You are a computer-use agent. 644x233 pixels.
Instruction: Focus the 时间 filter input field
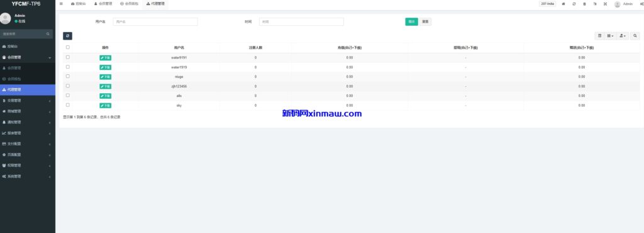tap(301, 22)
